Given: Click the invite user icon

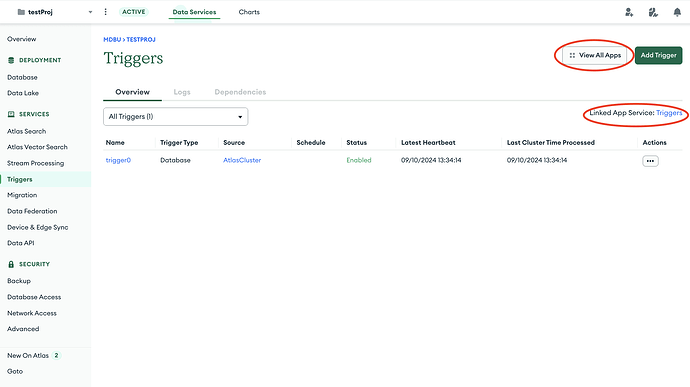Looking at the screenshot, I should pyautogui.click(x=629, y=12).
